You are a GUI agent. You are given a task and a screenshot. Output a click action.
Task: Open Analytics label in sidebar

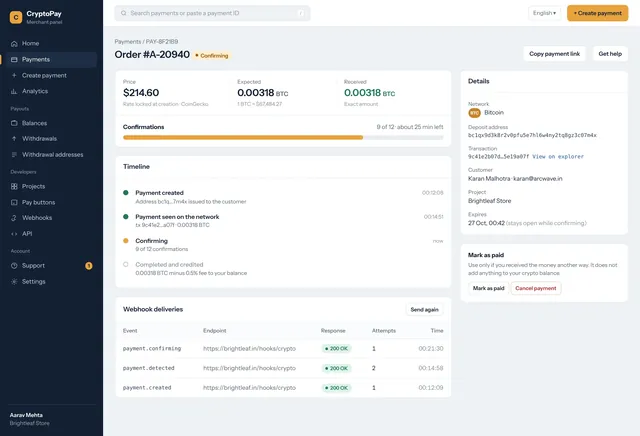pos(35,91)
